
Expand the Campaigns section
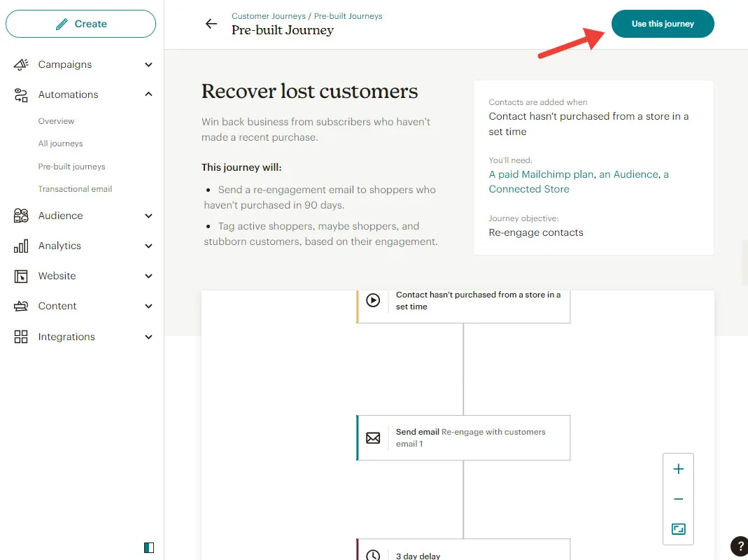coord(148,64)
